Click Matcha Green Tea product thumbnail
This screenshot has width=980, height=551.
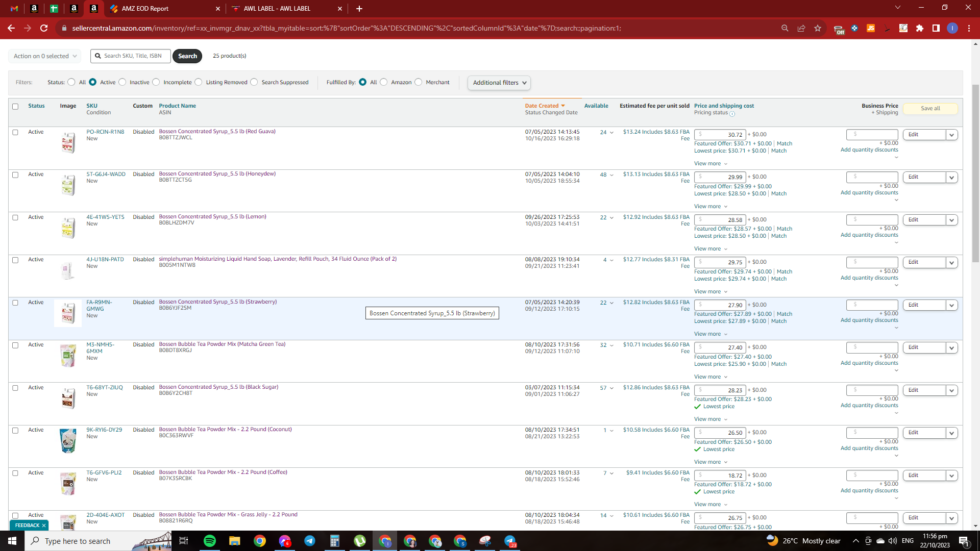pyautogui.click(x=68, y=356)
